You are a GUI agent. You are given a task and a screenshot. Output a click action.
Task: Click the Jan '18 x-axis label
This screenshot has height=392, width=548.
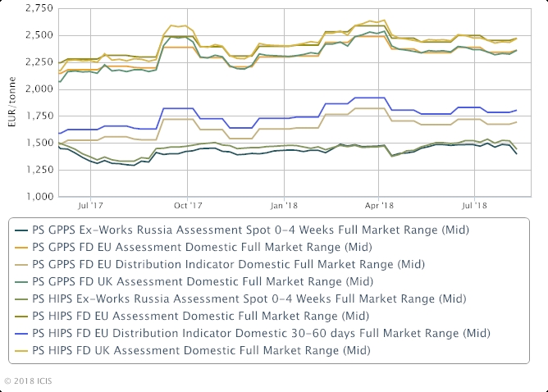pyautogui.click(x=283, y=208)
